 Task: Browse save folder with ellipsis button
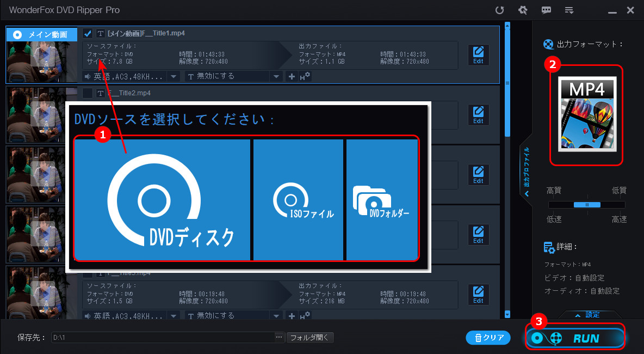[x=279, y=338]
